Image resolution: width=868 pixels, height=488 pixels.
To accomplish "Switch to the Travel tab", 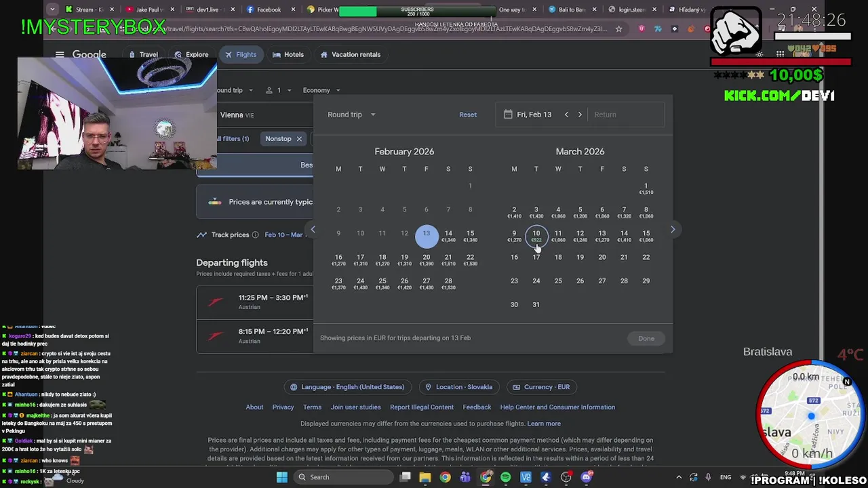I will tap(143, 55).
